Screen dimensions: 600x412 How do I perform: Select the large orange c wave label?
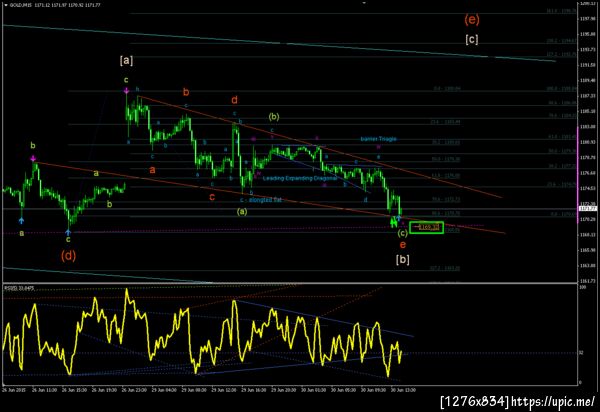212,197
